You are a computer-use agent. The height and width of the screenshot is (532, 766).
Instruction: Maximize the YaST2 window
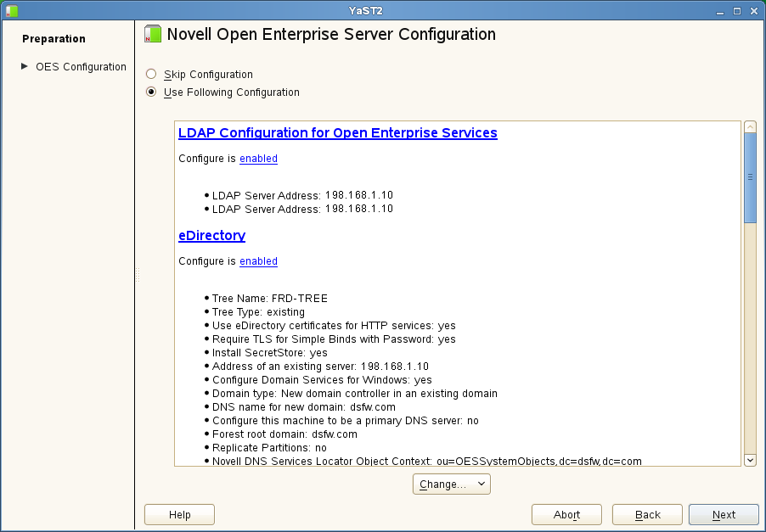click(x=737, y=10)
